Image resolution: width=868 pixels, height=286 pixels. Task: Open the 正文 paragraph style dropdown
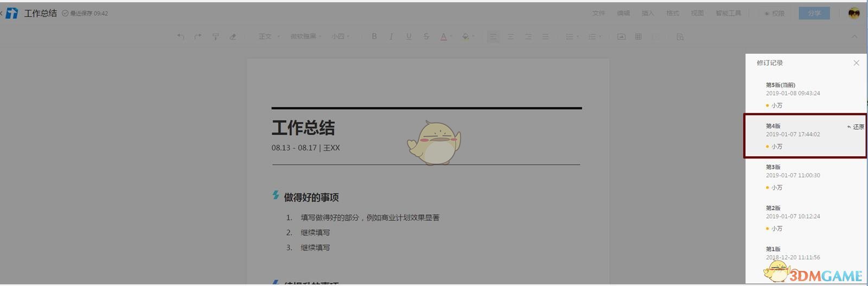click(x=269, y=36)
